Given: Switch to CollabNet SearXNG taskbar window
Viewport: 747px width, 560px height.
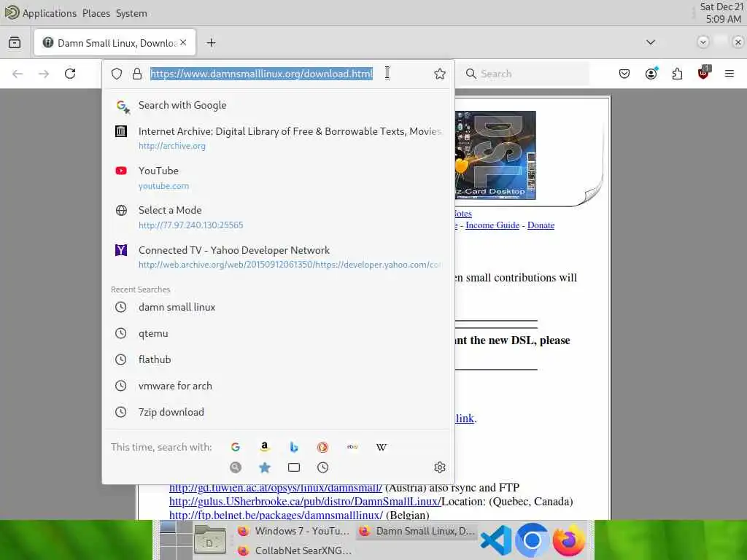Looking at the screenshot, I should [x=295, y=551].
